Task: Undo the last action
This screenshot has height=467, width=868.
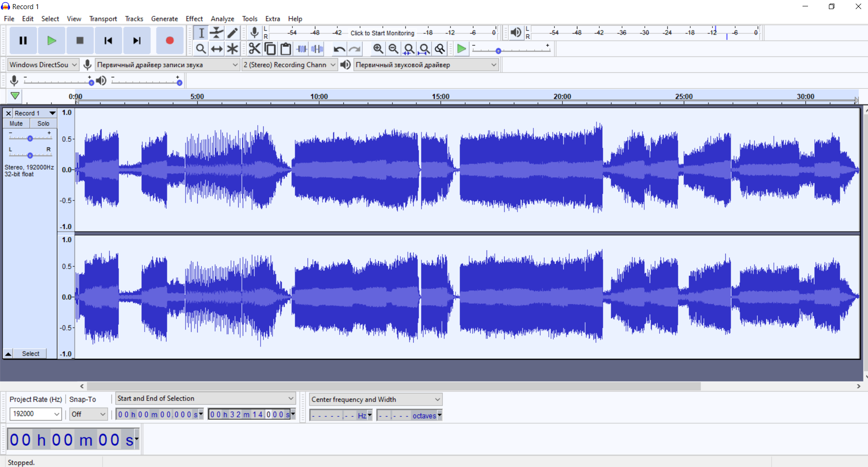Action: pyautogui.click(x=339, y=49)
